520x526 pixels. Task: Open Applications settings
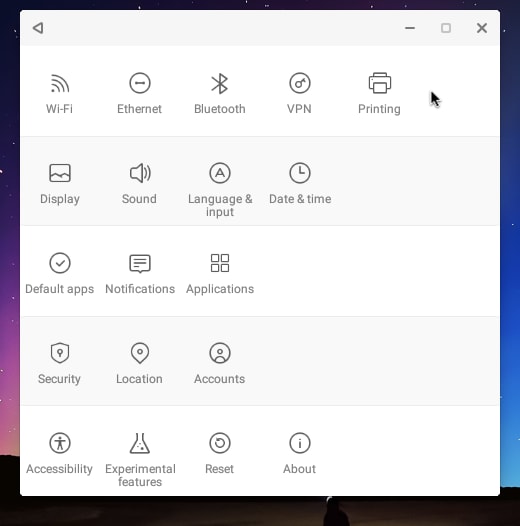click(x=220, y=273)
